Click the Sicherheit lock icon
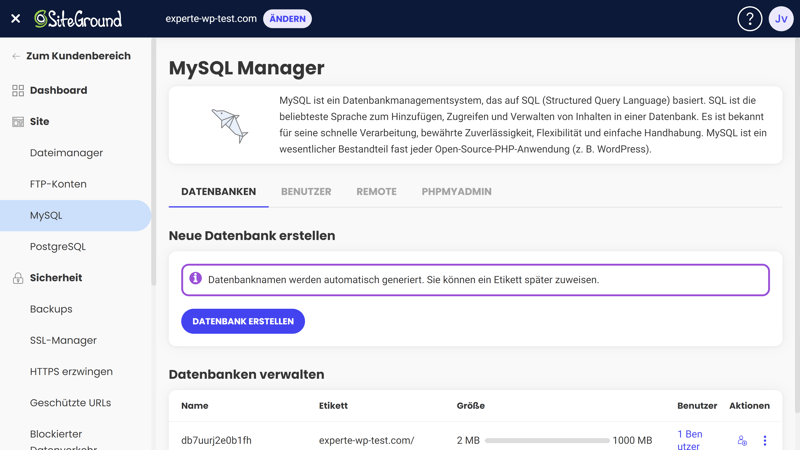 [18, 278]
